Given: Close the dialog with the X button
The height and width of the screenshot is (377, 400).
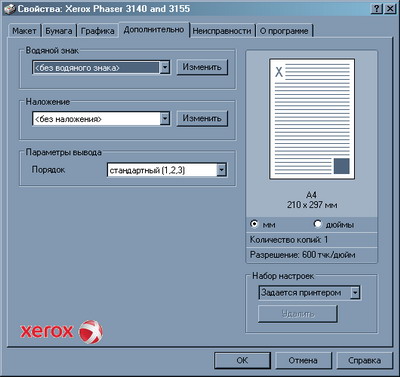Looking at the screenshot, I should (389, 9).
